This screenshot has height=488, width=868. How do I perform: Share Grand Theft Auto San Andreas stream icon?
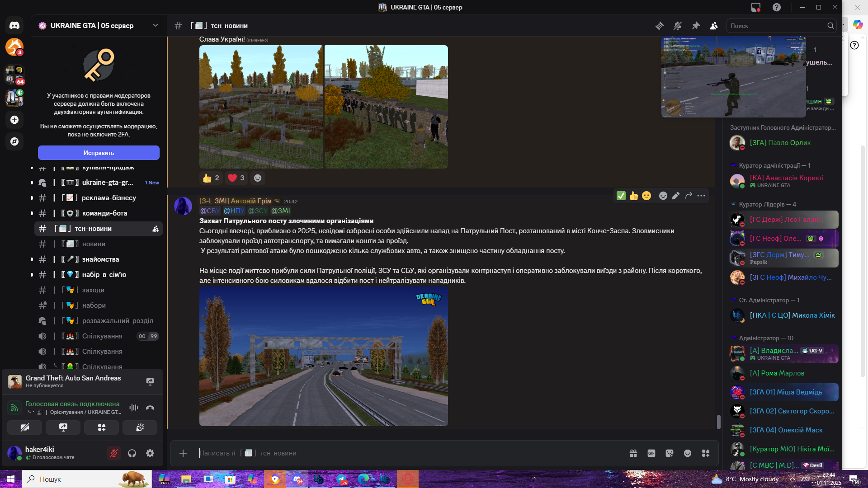150,381
